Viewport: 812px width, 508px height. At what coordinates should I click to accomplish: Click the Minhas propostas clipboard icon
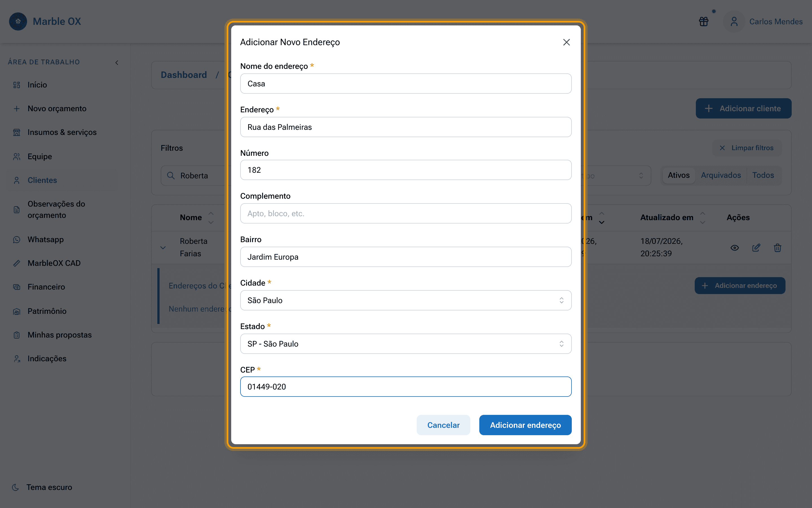tap(16, 335)
